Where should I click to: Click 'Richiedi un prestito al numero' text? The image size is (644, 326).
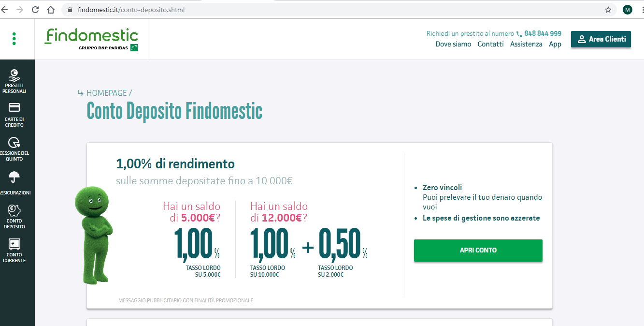pos(470,34)
